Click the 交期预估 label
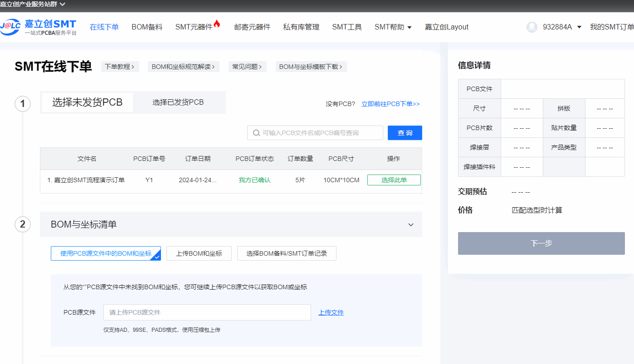The image size is (634, 364). [473, 192]
